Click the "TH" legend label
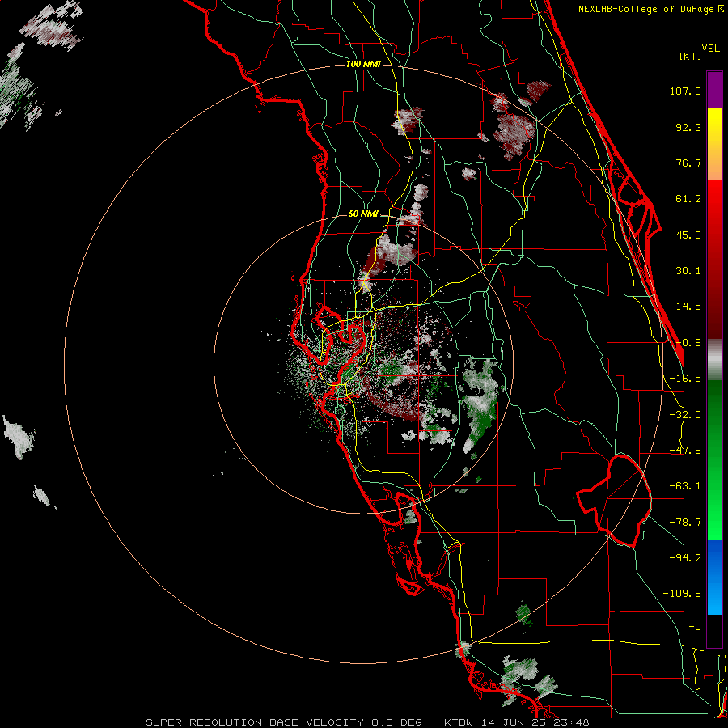Viewport: 728px width, 728px height. click(695, 629)
